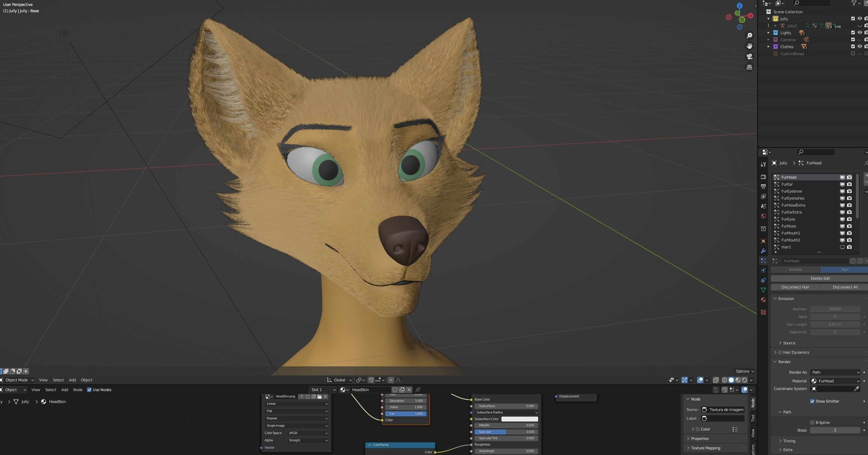Enable Hair Dynamics checkbox
This screenshot has width=868, height=455.
coord(780,352)
